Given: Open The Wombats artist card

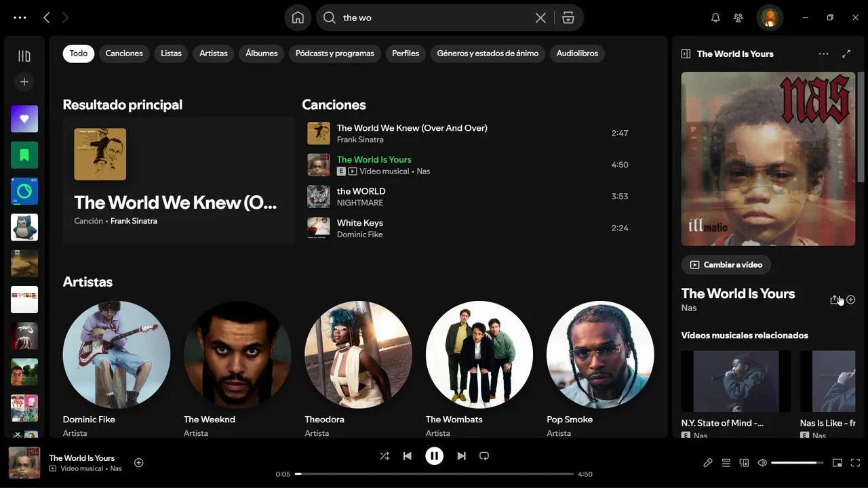Looking at the screenshot, I should tap(479, 369).
